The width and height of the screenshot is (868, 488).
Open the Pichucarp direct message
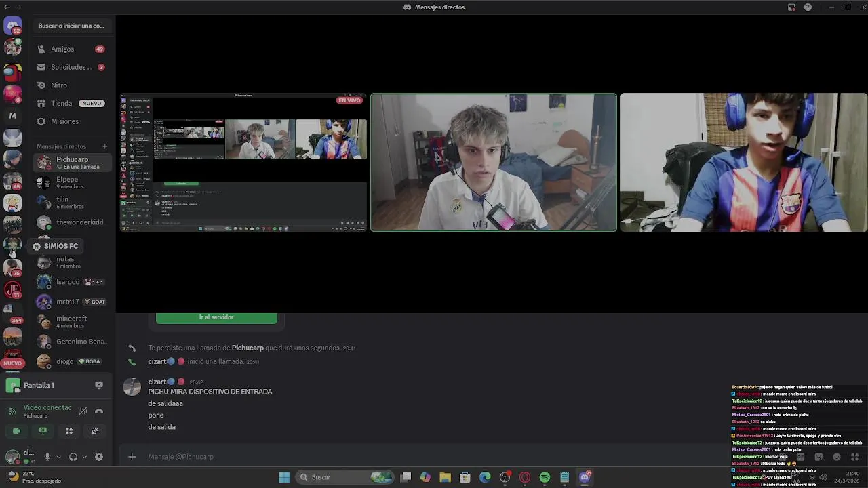click(72, 163)
